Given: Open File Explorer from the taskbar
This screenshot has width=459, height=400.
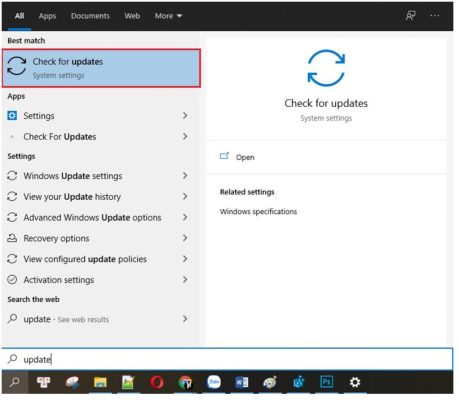Looking at the screenshot, I should point(100,382).
